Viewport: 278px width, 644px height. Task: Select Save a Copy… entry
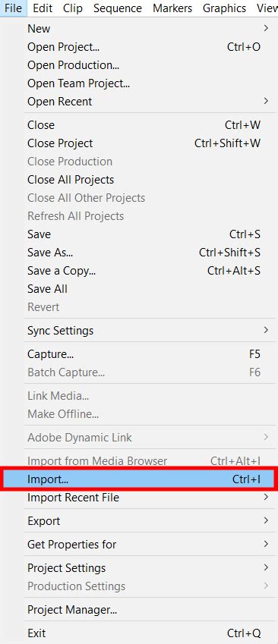(x=147, y=271)
